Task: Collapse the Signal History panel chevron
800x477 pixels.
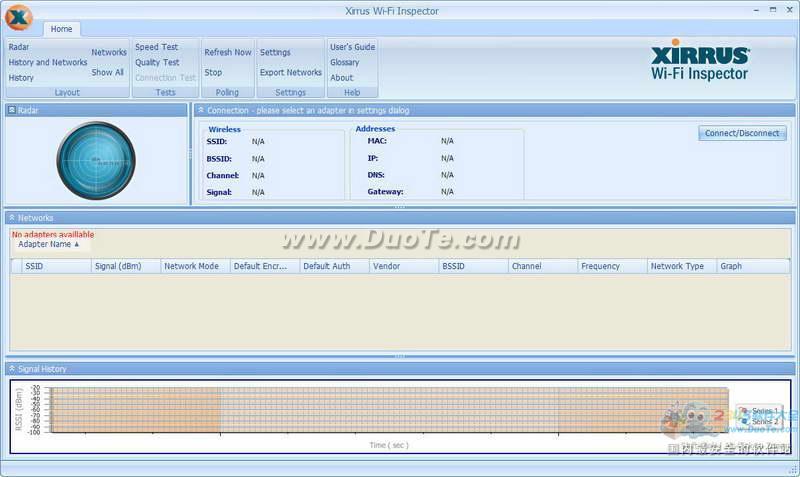Action: pos(11,368)
